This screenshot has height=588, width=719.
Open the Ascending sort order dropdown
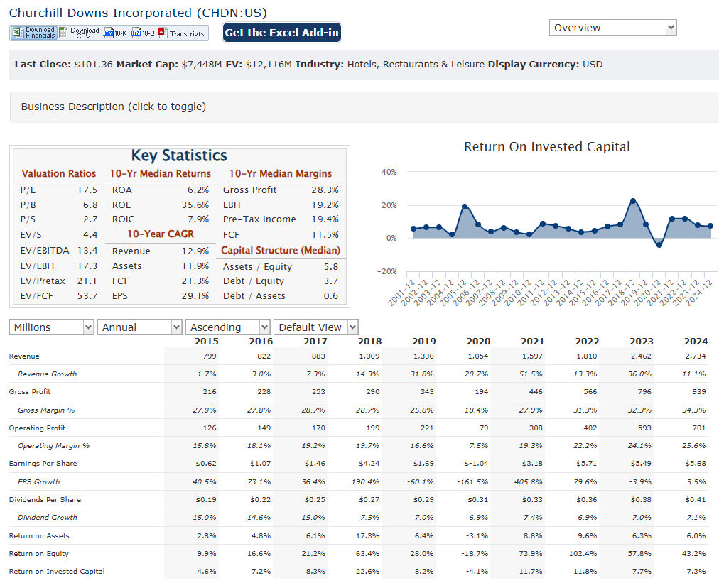[228, 327]
